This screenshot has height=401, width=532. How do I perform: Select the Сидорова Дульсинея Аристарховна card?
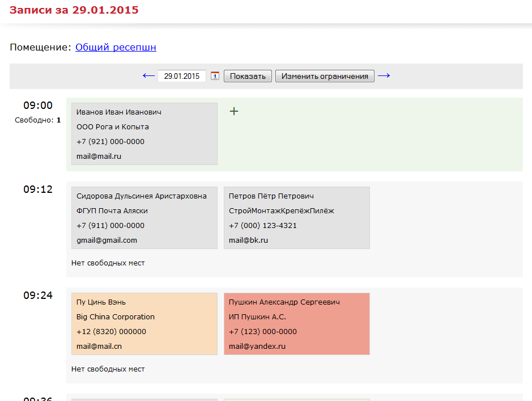(x=144, y=218)
